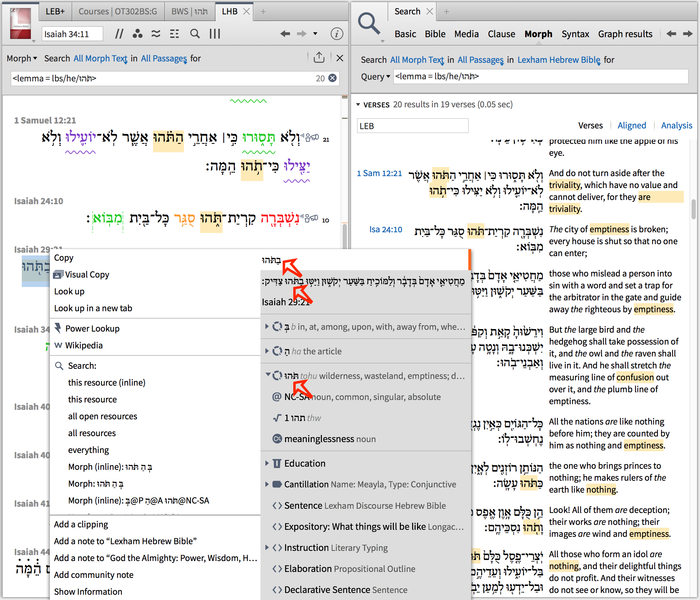The width and height of the screenshot is (700, 600).
Task: Collapse the tohu lemma entry
Action: tap(268, 375)
